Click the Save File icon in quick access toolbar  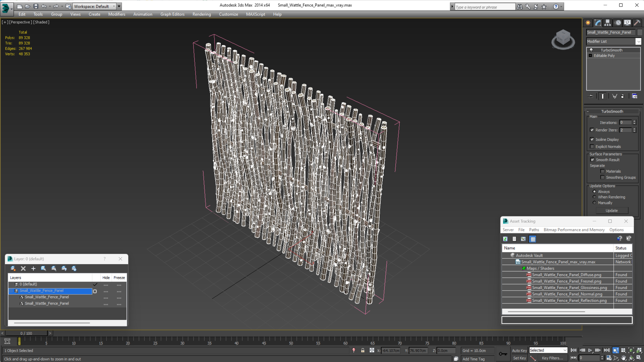36,6
